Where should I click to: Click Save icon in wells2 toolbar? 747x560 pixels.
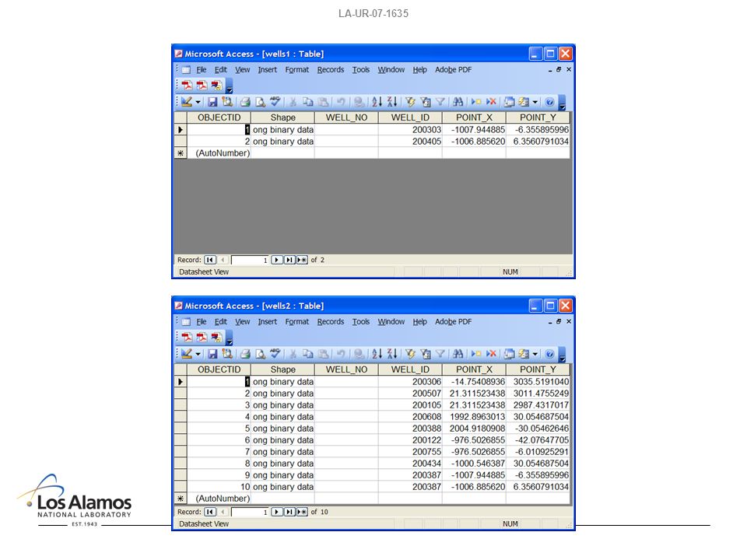[x=212, y=354]
